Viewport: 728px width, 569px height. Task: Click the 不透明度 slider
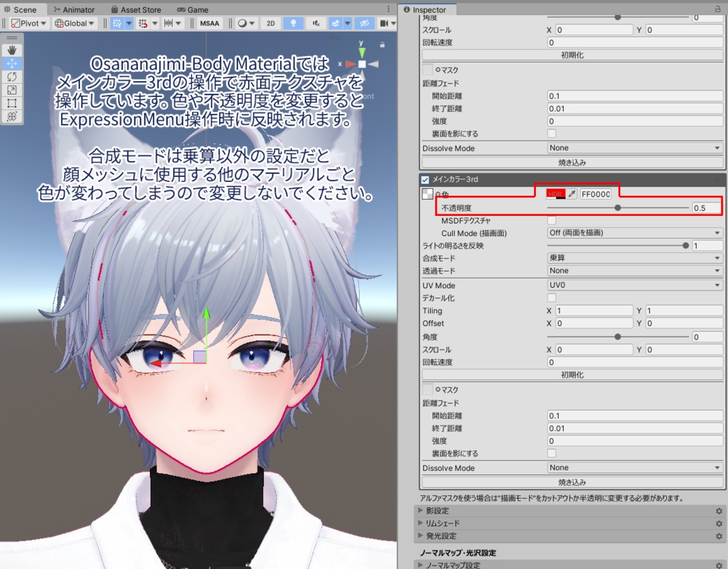click(x=618, y=207)
